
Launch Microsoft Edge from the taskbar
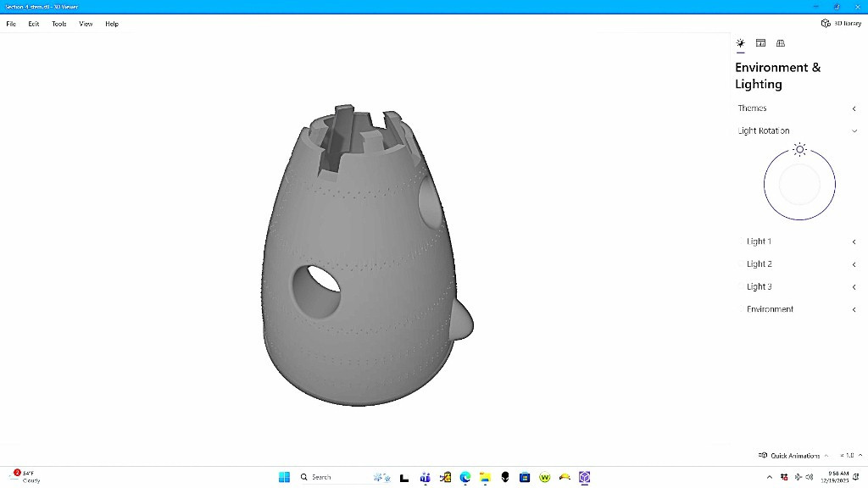465,477
